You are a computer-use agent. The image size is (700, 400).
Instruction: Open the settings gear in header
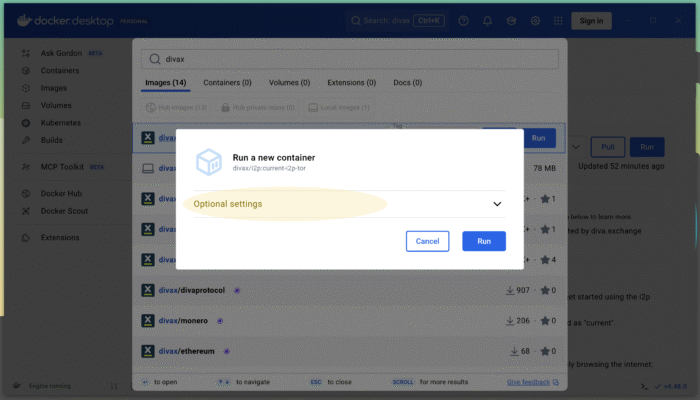tap(535, 21)
